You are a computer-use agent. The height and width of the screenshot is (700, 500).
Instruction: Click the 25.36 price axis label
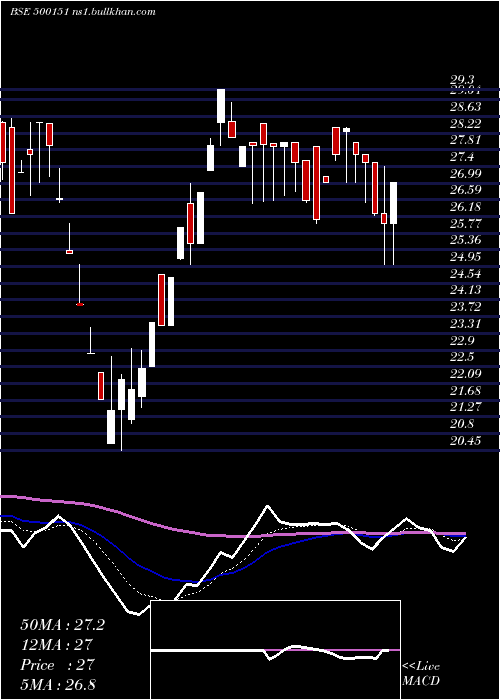pos(465,240)
